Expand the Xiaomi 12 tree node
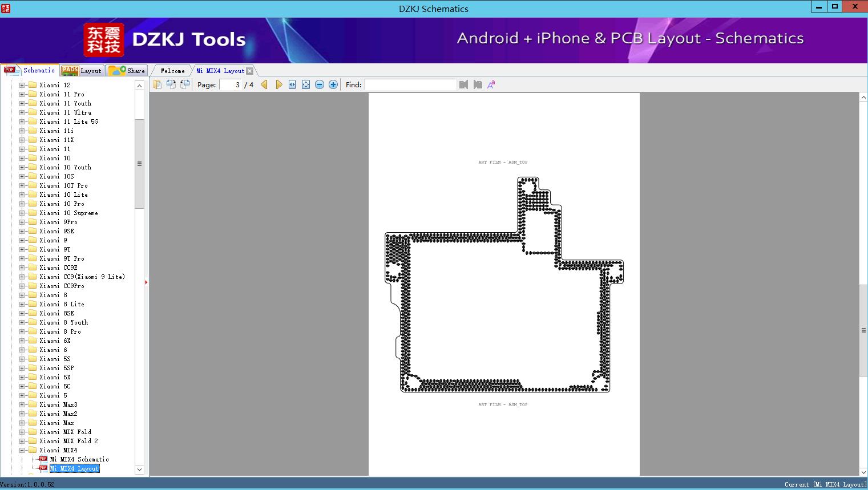Viewport: 868px width, 490px height. pyautogui.click(x=22, y=85)
